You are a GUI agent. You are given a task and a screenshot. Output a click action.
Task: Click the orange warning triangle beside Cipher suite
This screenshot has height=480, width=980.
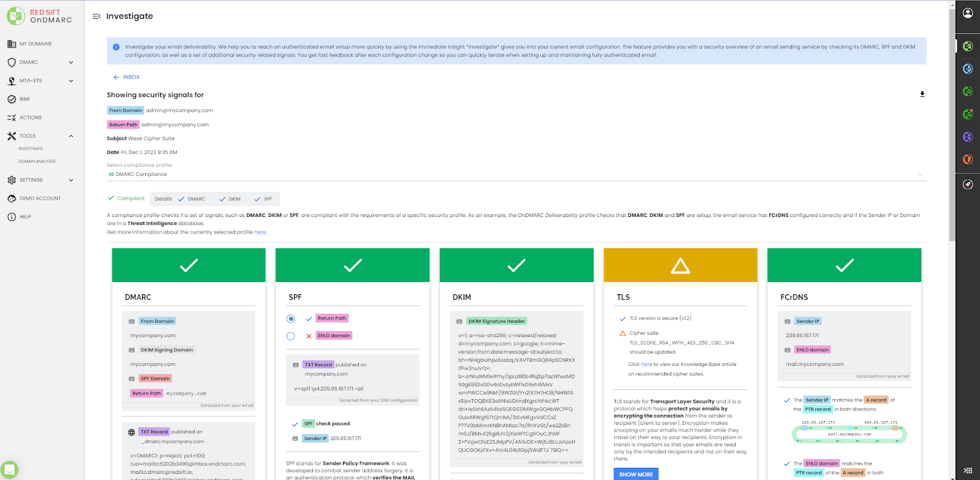coord(623,333)
